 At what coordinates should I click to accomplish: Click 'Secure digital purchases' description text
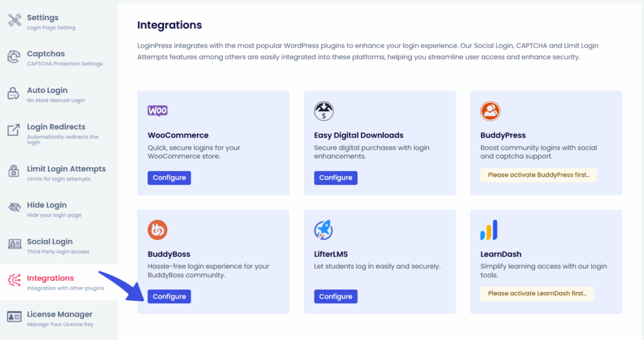pyautogui.click(x=372, y=152)
